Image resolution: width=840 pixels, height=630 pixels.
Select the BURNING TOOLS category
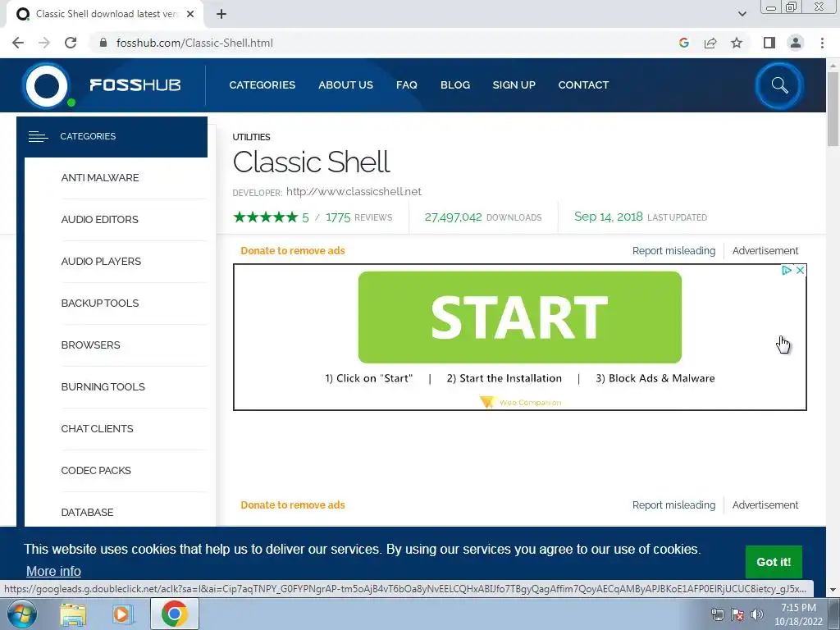click(x=103, y=387)
